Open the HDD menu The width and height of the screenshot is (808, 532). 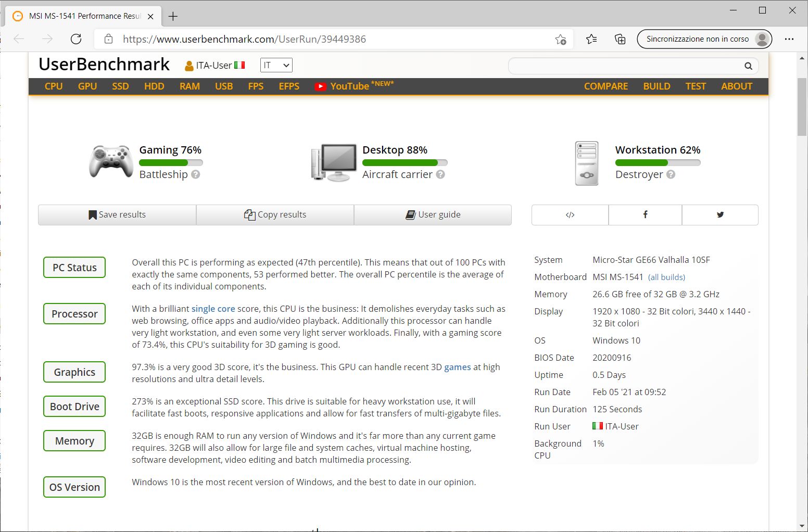click(154, 86)
